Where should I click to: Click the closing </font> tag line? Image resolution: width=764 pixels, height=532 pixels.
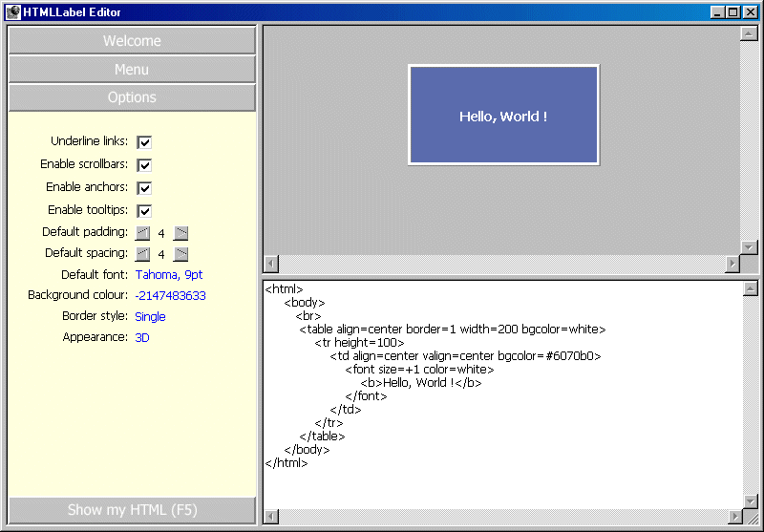click(366, 396)
